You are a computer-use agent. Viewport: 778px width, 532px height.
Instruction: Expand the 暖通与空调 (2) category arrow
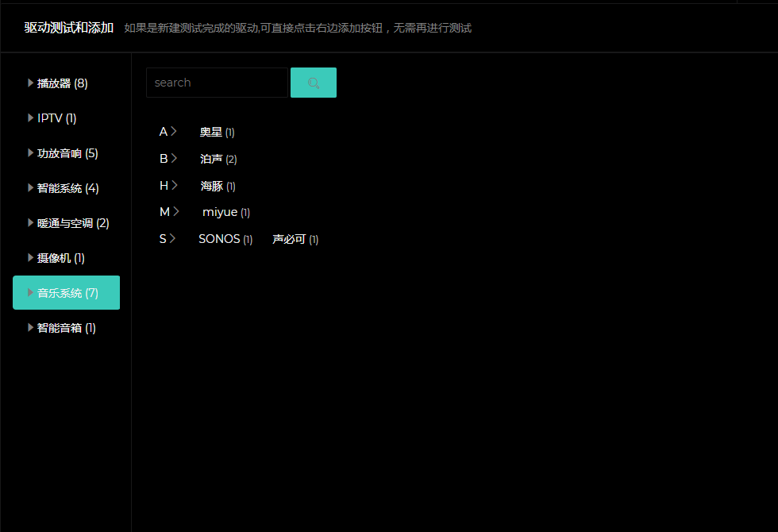coord(30,223)
